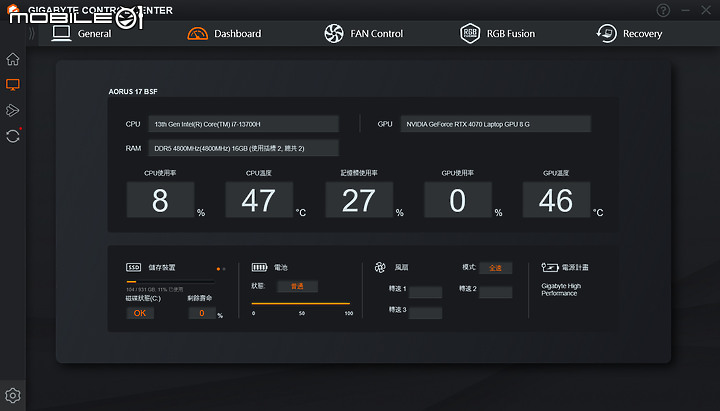Image resolution: width=720 pixels, height=411 pixels.
Task: Click the RGB Fusion hexagon icon
Action: tap(470, 34)
